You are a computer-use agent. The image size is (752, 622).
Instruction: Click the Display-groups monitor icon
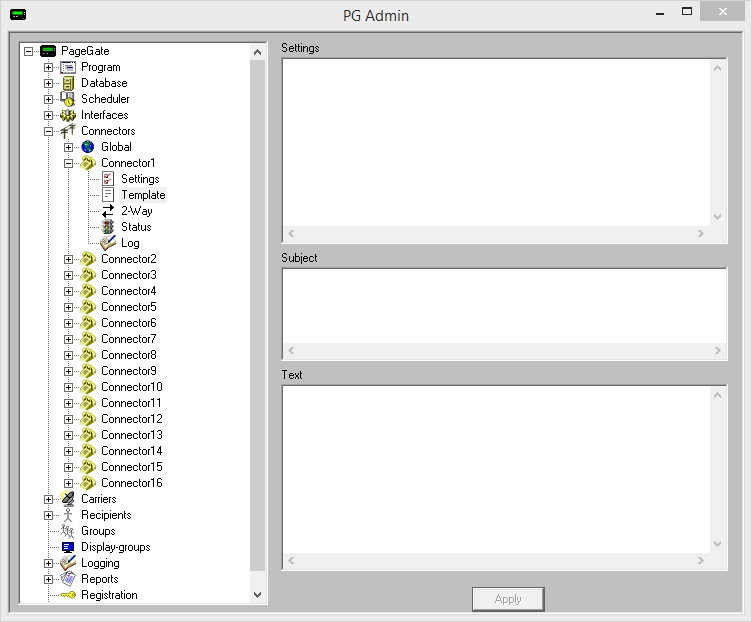click(68, 547)
